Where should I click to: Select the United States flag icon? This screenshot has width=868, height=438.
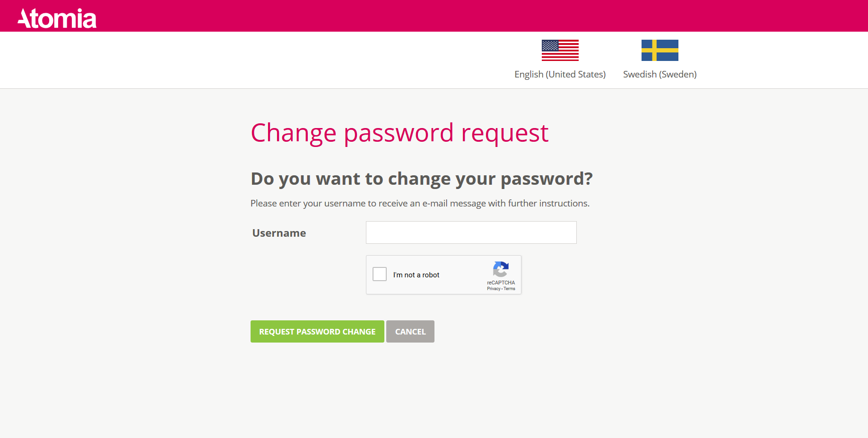[560, 50]
